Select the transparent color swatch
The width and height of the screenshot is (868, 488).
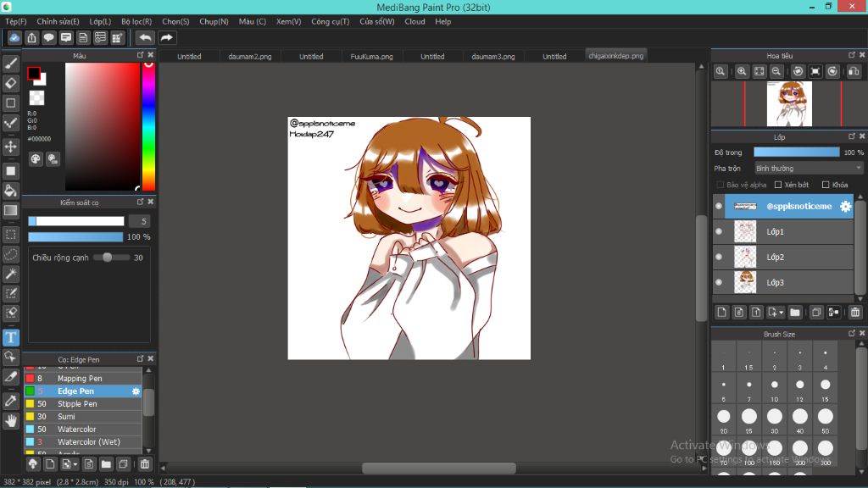click(36, 98)
